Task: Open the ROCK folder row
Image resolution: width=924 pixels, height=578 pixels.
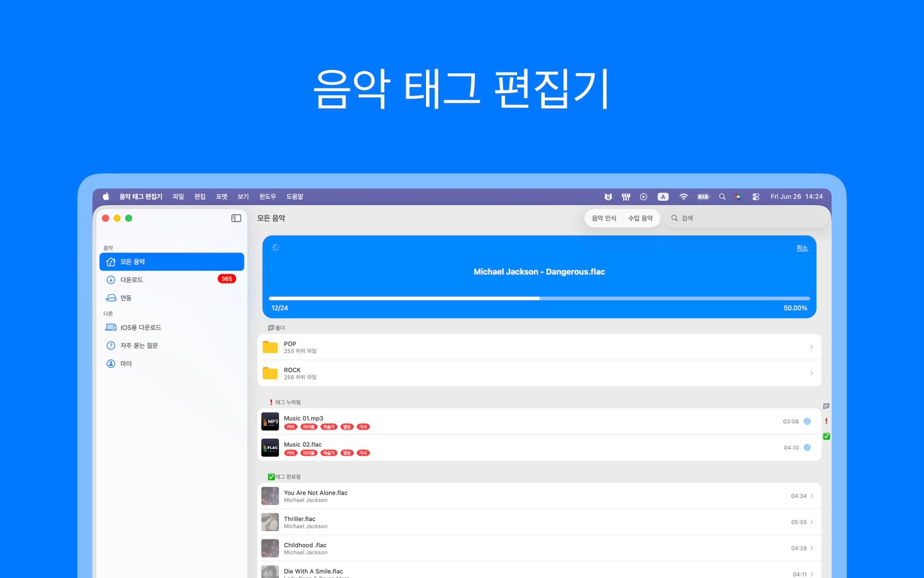Action: coord(539,373)
